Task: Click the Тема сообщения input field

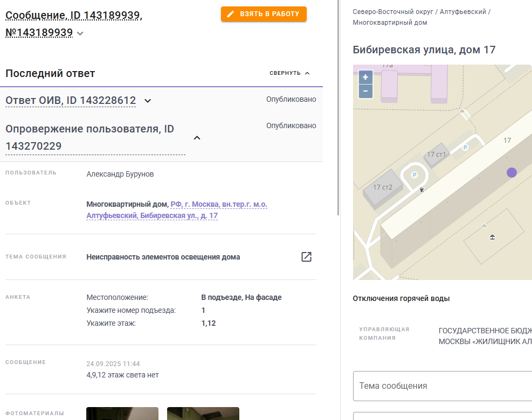Action: point(443,386)
